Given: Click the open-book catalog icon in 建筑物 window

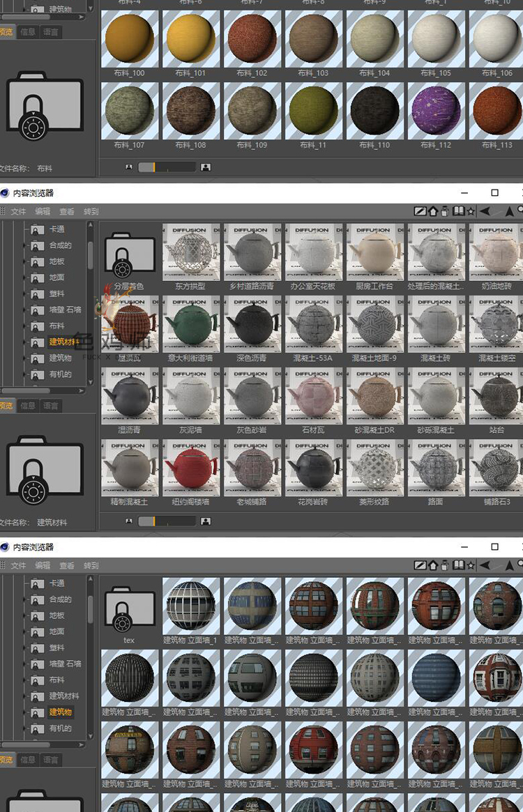Looking at the screenshot, I should tap(458, 565).
